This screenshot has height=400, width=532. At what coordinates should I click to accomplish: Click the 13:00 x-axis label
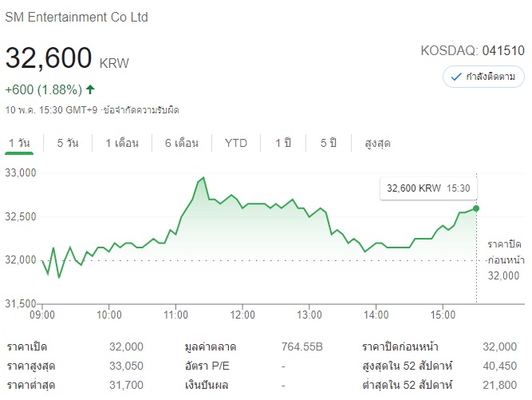(309, 315)
